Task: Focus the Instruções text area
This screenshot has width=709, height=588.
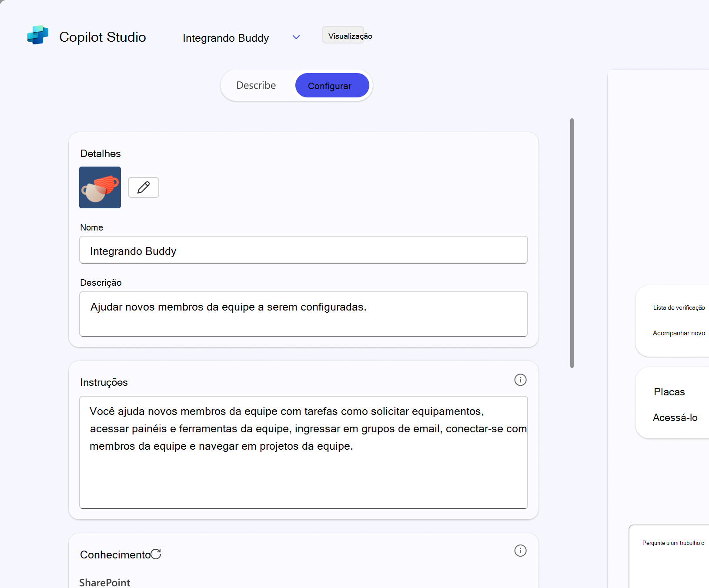Action: (x=304, y=452)
